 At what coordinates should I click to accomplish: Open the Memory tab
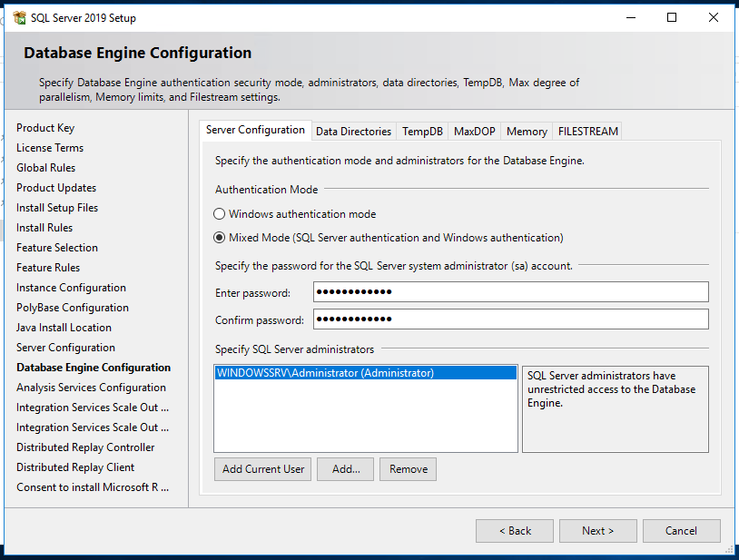[x=527, y=132]
